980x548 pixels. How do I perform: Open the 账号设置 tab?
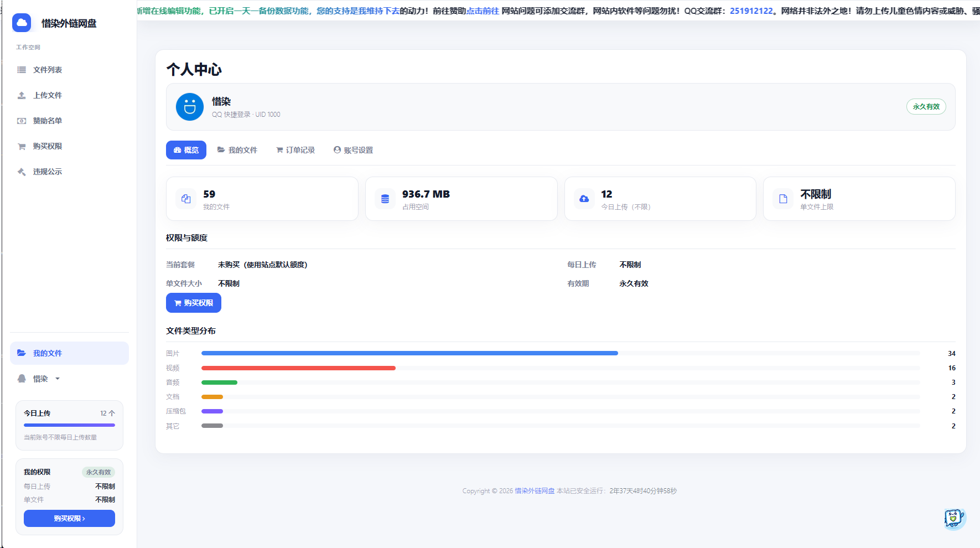353,150
